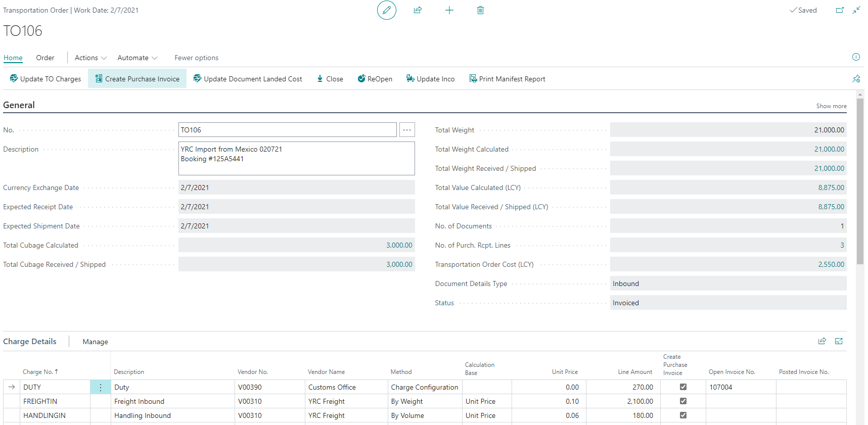Click the pencil edit icon
The width and height of the screenshot is (868, 425).
(x=386, y=10)
